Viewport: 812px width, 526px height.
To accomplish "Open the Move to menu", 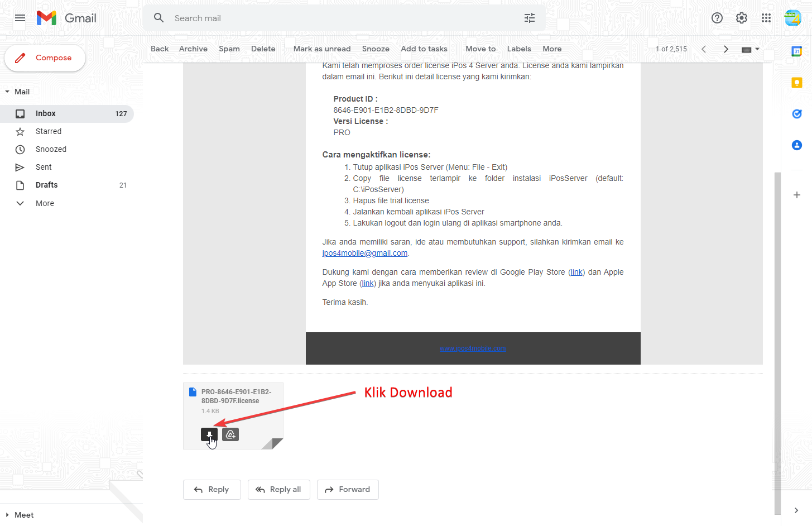I will coord(481,49).
